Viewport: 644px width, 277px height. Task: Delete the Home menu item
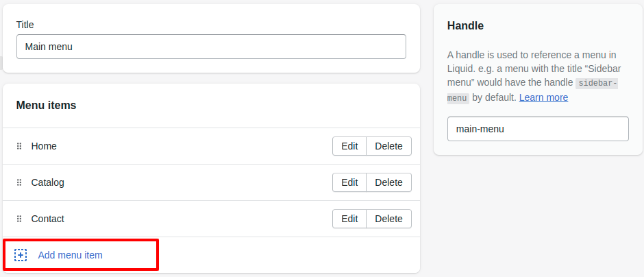click(388, 146)
